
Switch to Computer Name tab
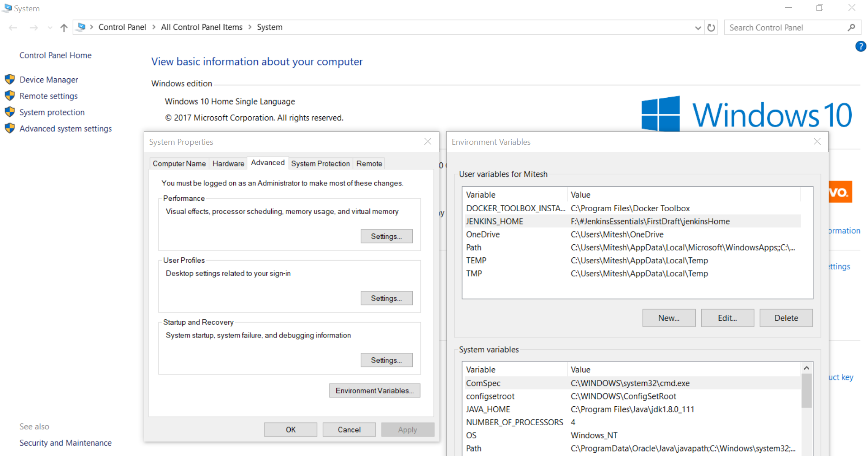coord(179,163)
